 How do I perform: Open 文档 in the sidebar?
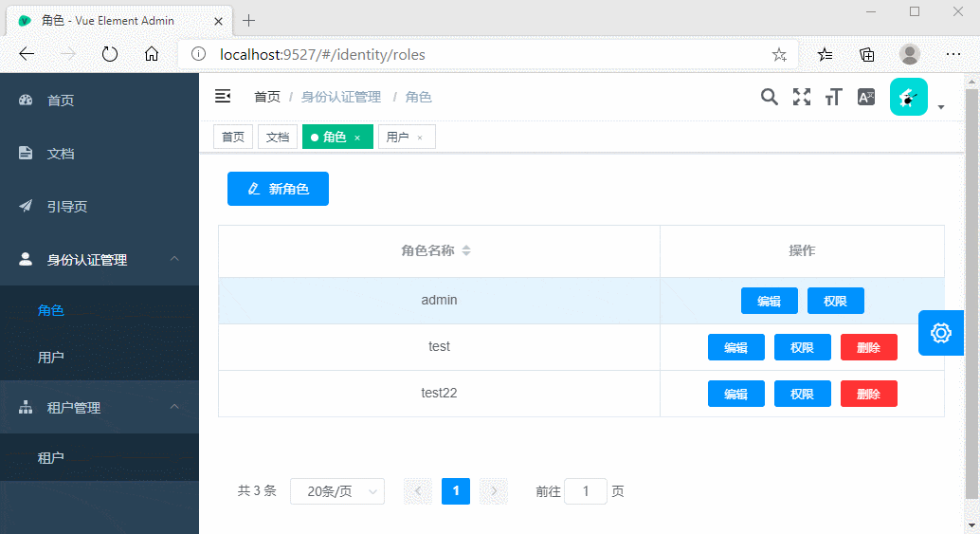[x=100, y=154]
